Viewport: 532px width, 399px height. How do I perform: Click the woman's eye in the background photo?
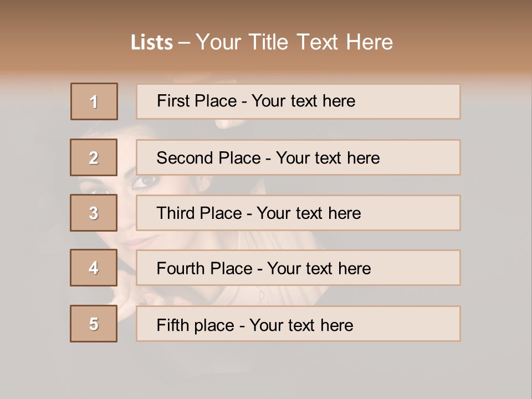[146, 181]
